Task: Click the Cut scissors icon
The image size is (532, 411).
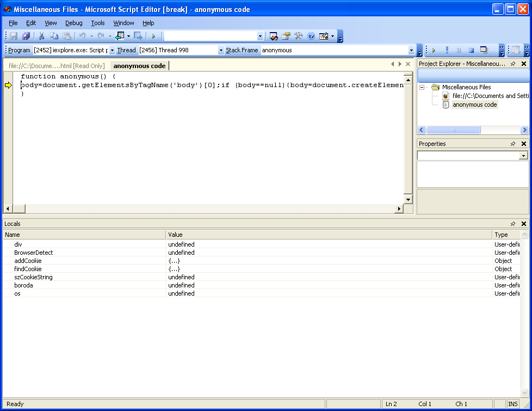Action: 41,36
